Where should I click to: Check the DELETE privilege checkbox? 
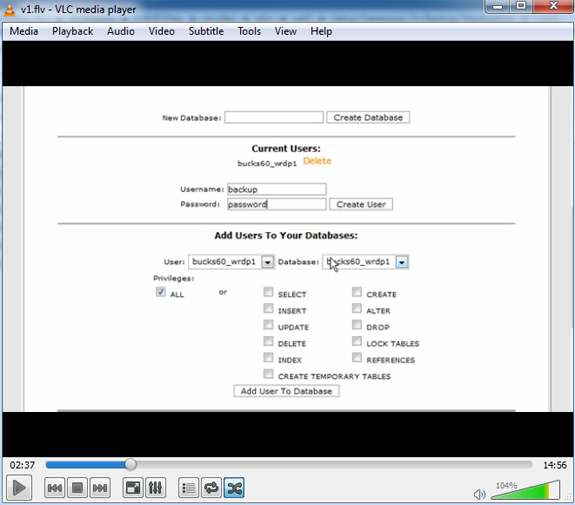(x=268, y=341)
